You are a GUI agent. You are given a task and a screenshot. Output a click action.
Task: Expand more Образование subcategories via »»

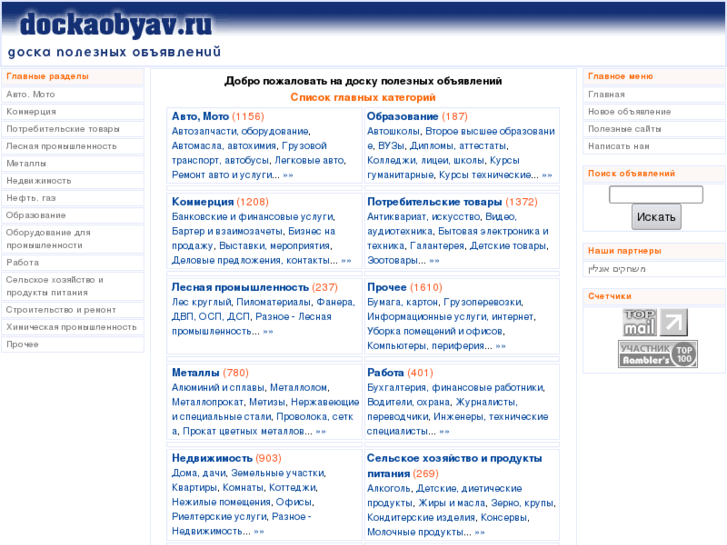click(x=547, y=175)
